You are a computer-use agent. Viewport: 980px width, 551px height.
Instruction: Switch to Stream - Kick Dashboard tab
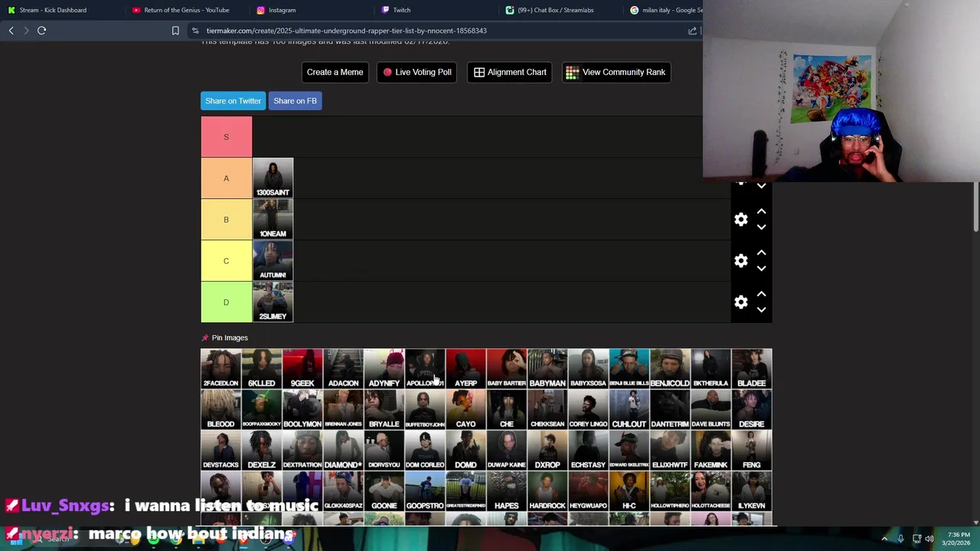click(x=54, y=10)
